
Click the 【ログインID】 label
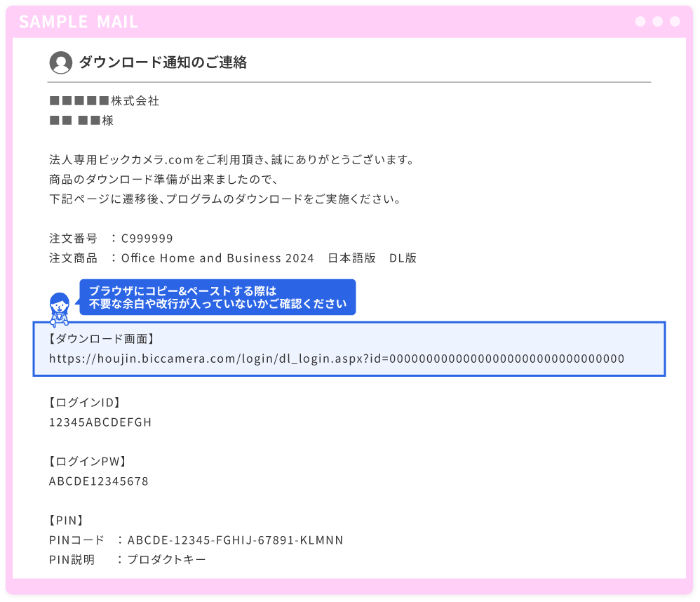pos(84,402)
